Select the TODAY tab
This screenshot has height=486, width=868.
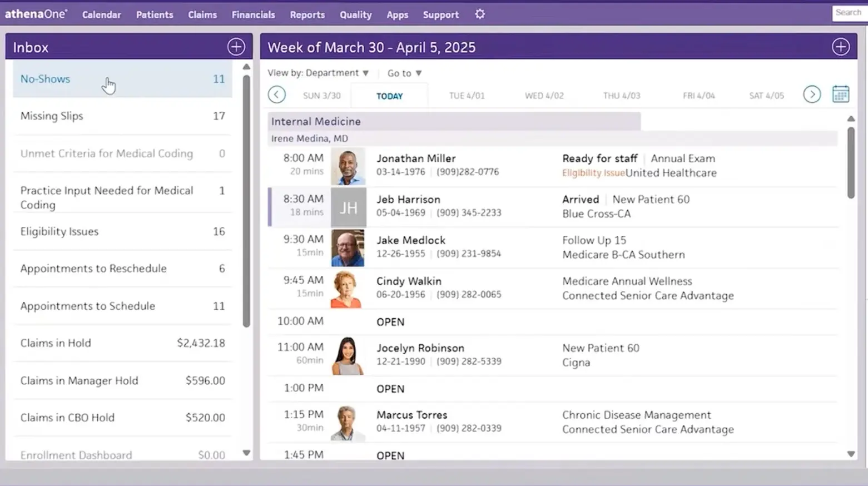pos(389,96)
